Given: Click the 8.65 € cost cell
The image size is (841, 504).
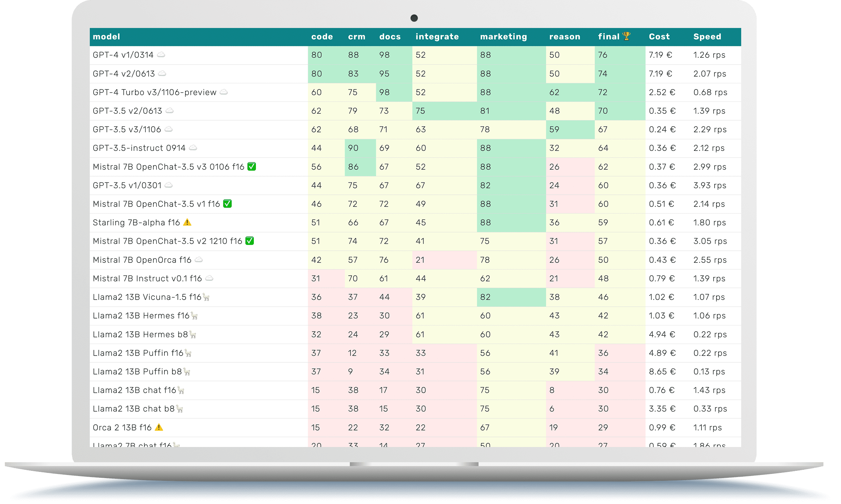Looking at the screenshot, I should [662, 372].
